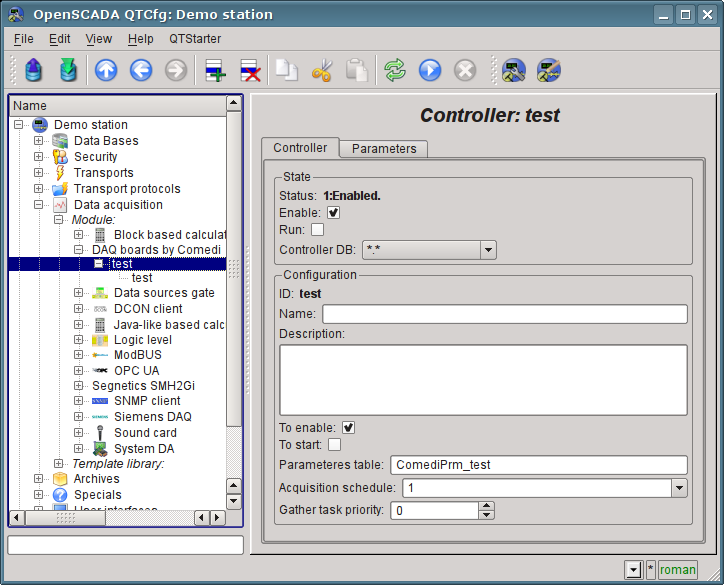
Task: Click the tree horizontal scrollbar thumb
Action: point(65,518)
